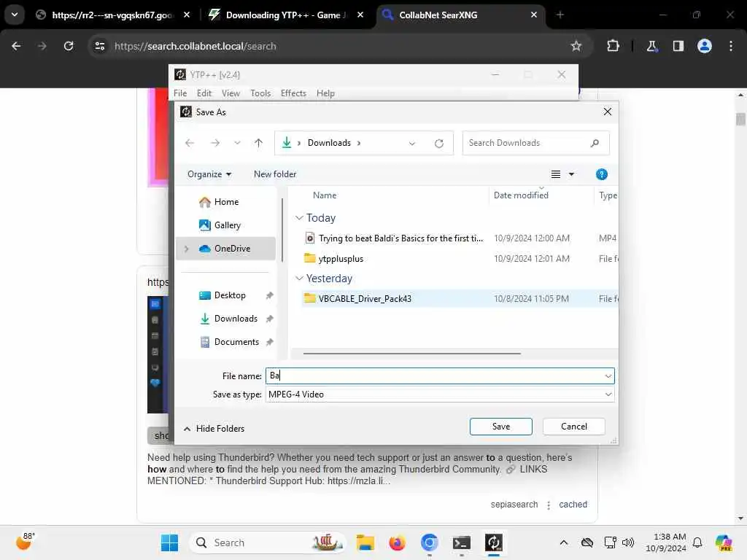Go back in the browser

(16, 46)
